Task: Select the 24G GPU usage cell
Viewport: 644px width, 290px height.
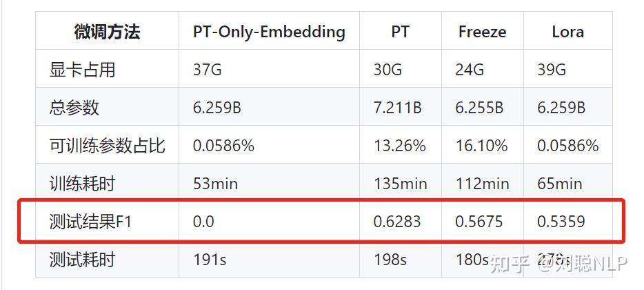Action: 470,70
